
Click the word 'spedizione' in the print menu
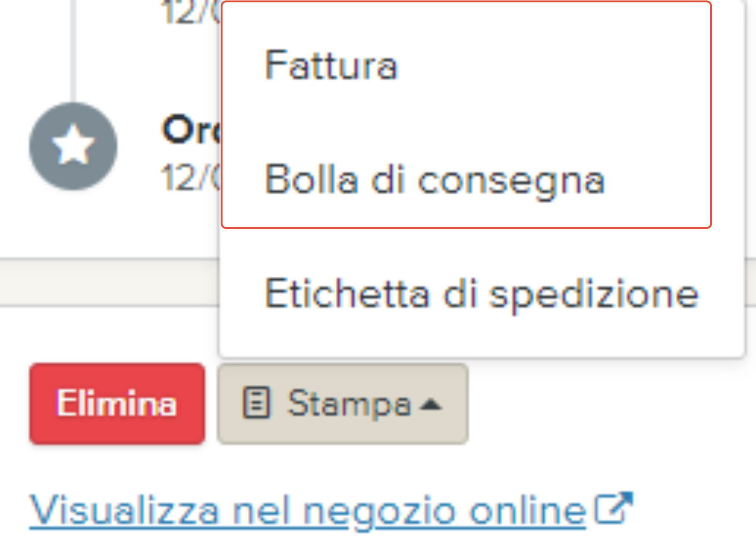point(593,295)
